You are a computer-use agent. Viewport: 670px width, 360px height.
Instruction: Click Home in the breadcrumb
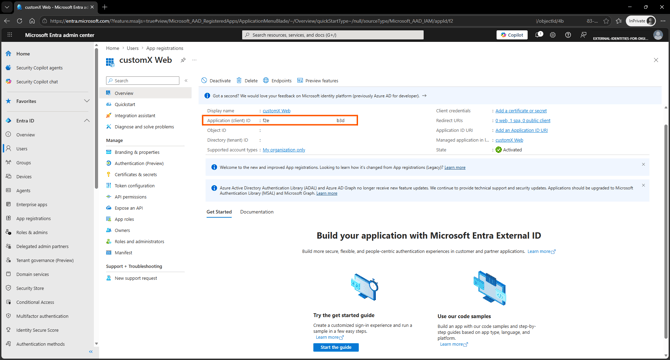click(112, 48)
